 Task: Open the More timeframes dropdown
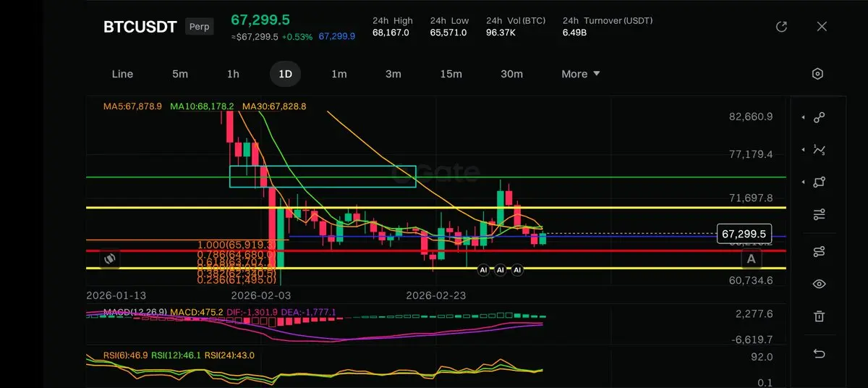coord(581,74)
